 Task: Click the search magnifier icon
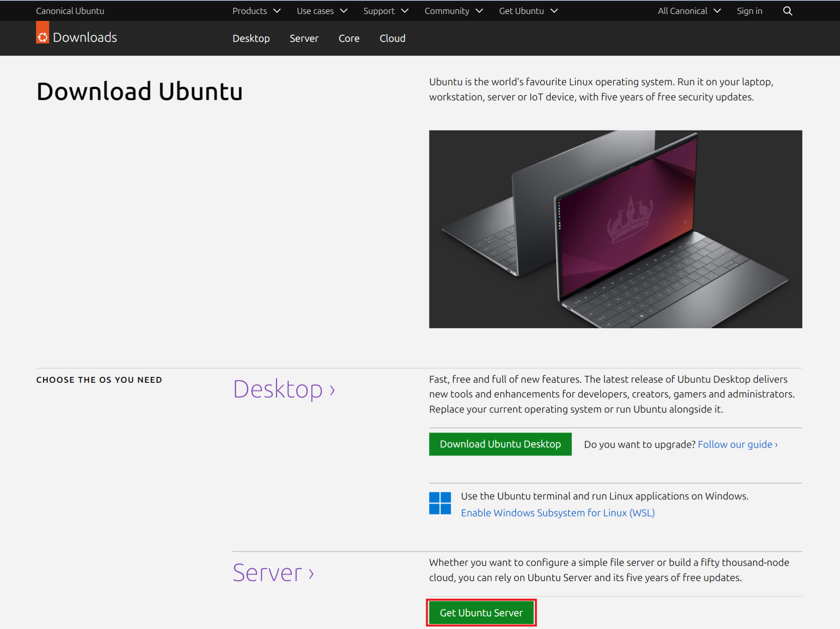787,11
